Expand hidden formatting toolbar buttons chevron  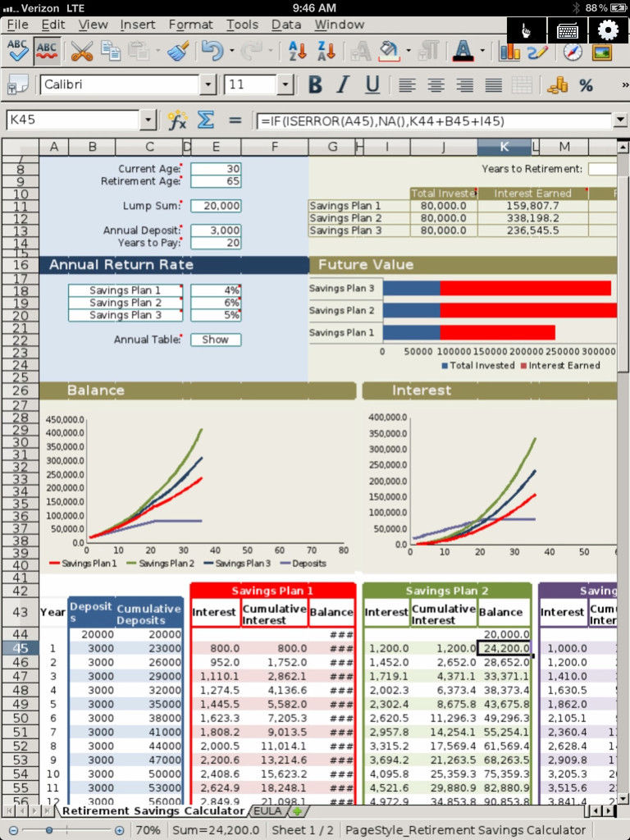click(x=624, y=84)
